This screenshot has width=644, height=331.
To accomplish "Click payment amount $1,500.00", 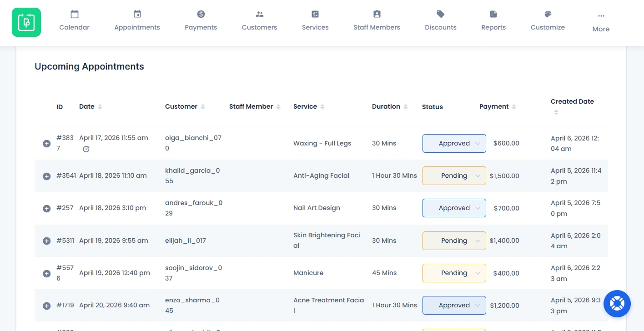I will click(504, 176).
